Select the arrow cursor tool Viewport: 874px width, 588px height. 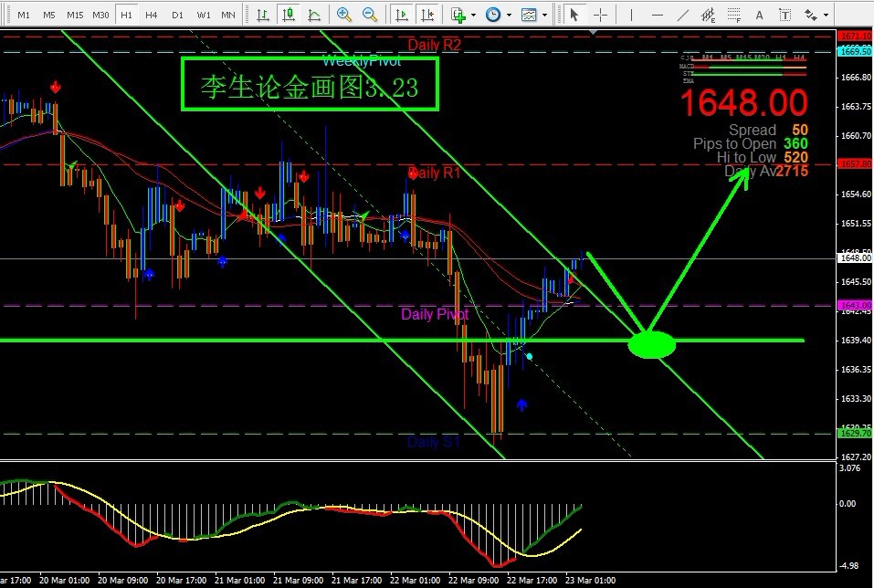[x=574, y=15]
